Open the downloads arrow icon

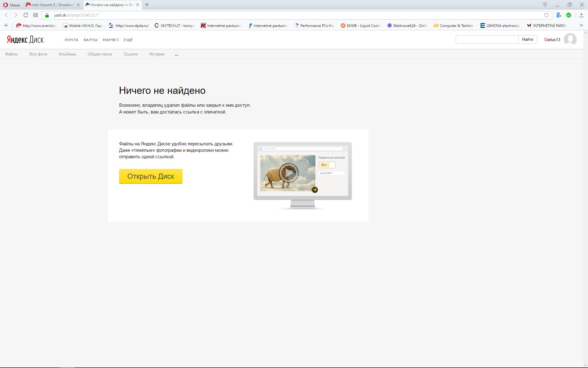tap(581, 15)
